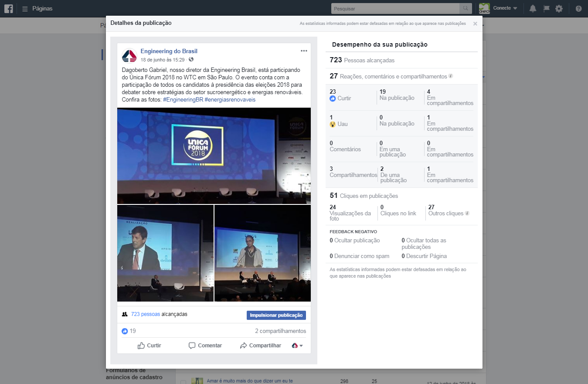Open the 2 compartilhamentos link
Image resolution: width=588 pixels, height=384 pixels.
point(280,331)
